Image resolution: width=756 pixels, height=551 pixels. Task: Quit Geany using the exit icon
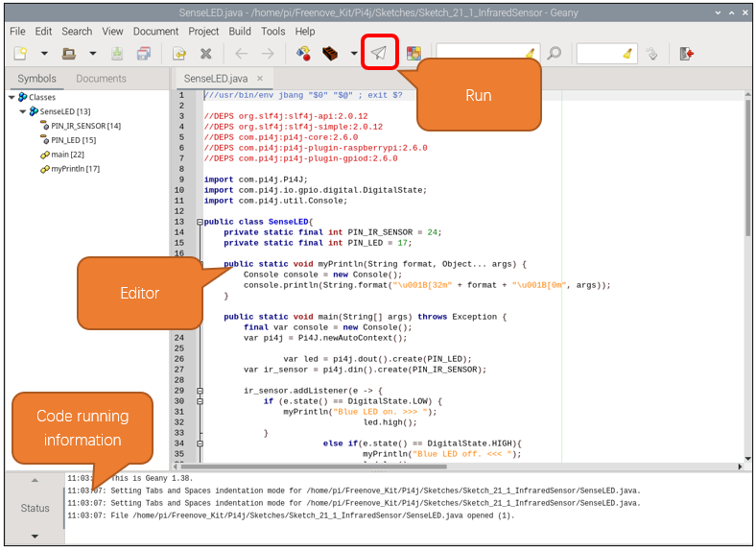(x=687, y=53)
